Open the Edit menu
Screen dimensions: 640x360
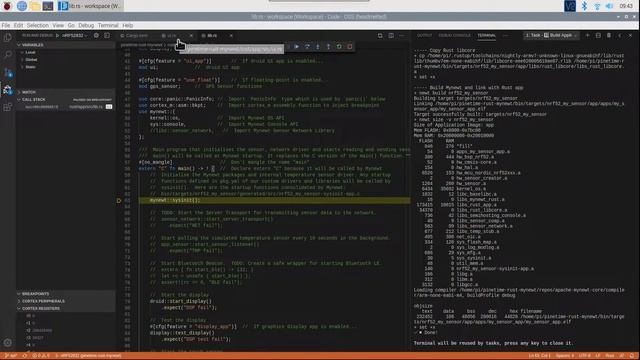18,25
